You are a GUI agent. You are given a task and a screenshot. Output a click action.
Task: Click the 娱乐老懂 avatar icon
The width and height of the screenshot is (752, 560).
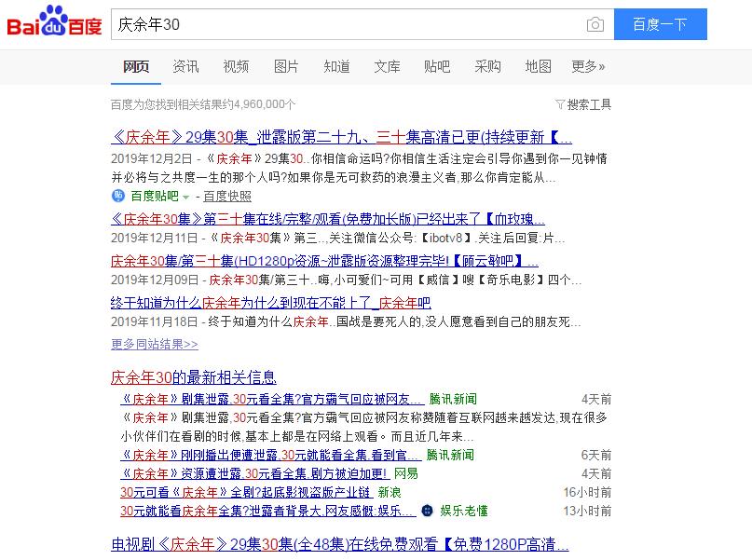[x=427, y=510]
